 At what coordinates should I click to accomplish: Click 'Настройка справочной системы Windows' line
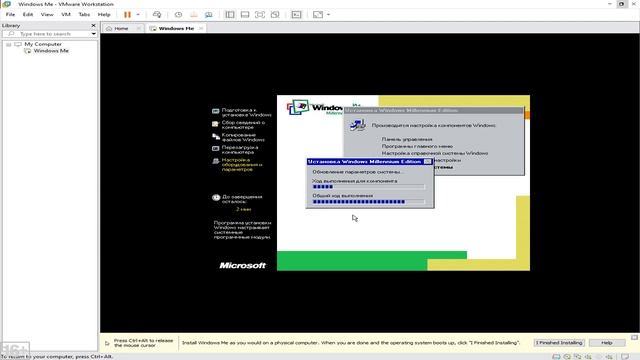(435, 153)
